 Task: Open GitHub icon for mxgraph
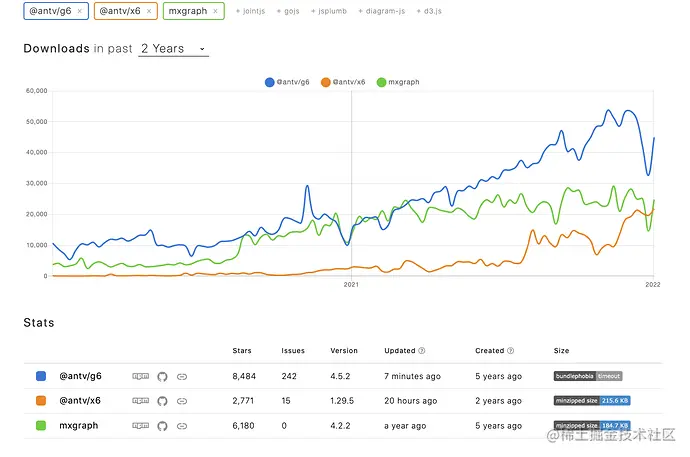click(x=162, y=426)
